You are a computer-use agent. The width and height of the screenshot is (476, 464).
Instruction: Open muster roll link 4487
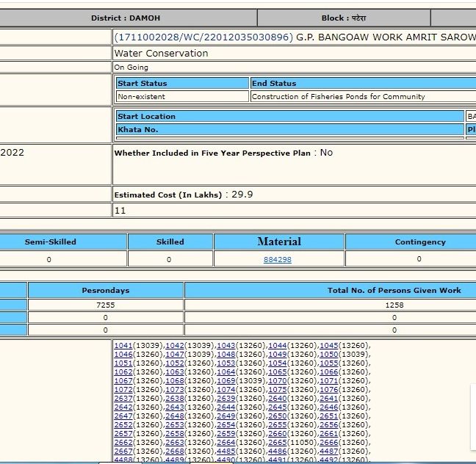coord(329,451)
